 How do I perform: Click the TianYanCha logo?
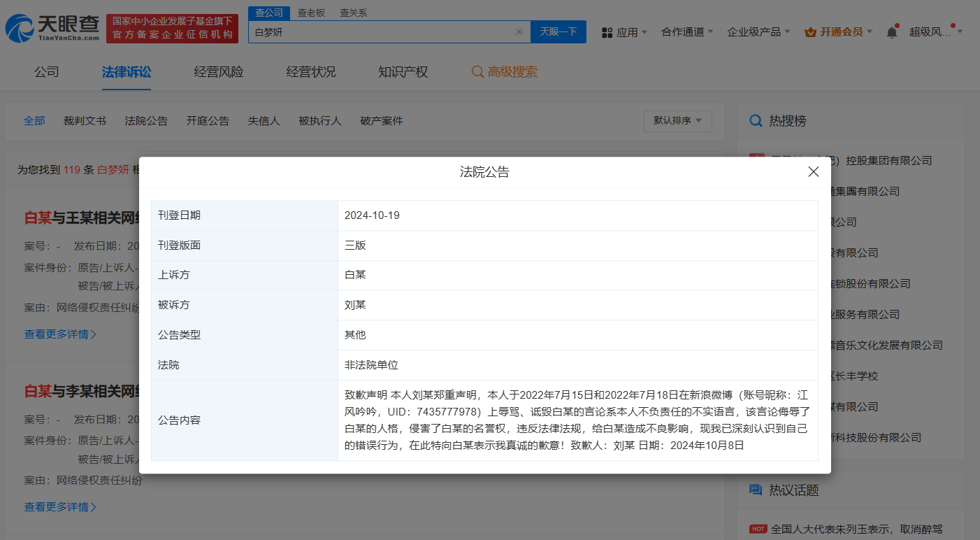click(52, 28)
